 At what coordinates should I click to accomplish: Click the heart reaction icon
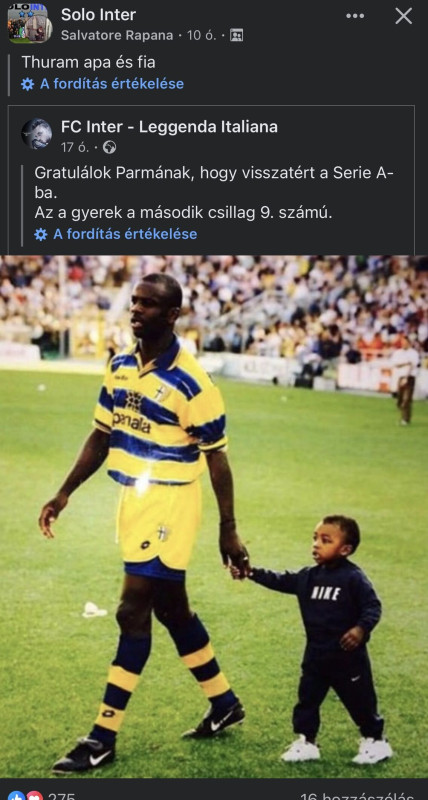point(34,796)
